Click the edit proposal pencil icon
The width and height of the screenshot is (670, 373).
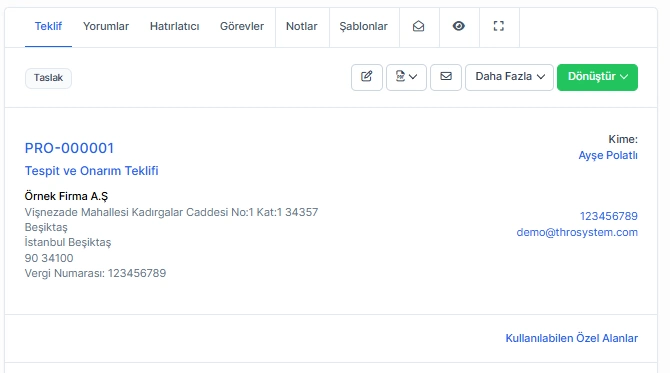[x=367, y=77]
